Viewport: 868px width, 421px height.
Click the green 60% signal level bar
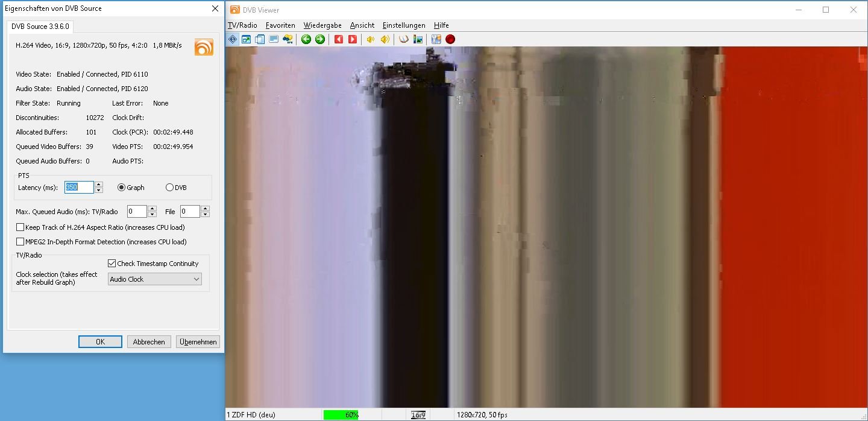[x=341, y=415]
